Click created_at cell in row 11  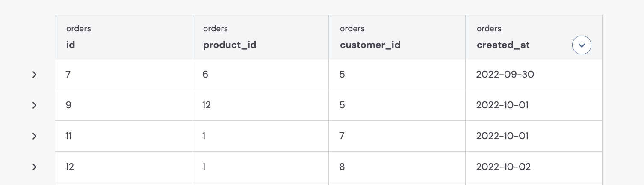click(534, 136)
